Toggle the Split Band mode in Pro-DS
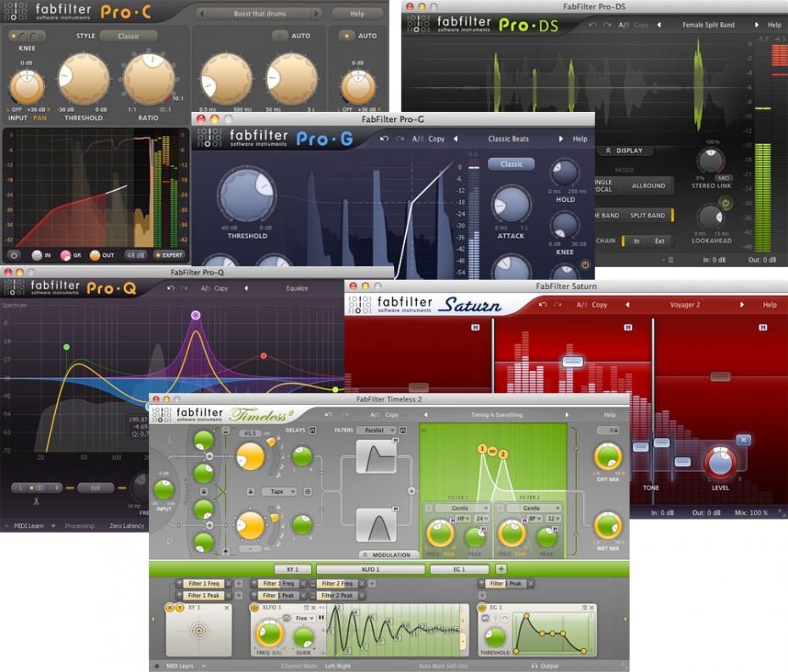Viewport: 788px width, 672px height. click(647, 216)
